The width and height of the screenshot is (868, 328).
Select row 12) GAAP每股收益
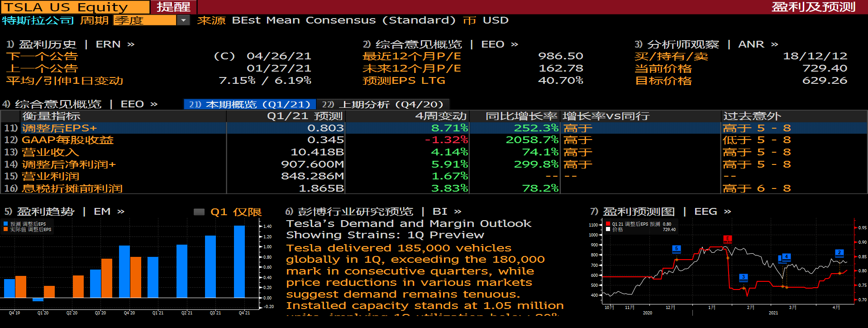(x=434, y=140)
